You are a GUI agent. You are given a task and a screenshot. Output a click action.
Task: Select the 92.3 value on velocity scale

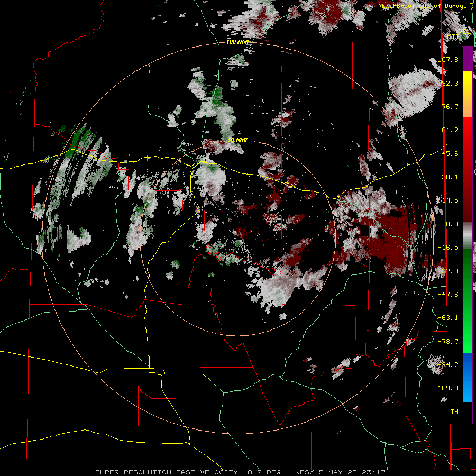(450, 83)
